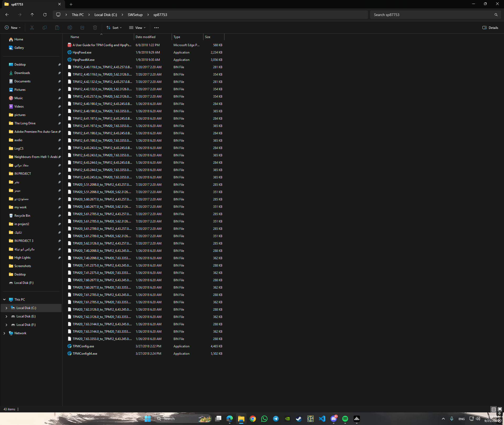504x425 pixels.
Task: Open the See more three-dots menu
Action: tap(156, 28)
